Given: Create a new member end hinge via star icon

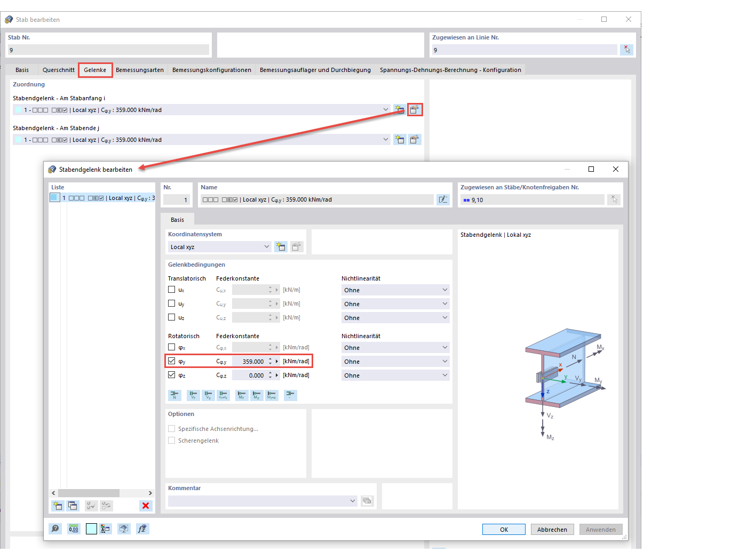Looking at the screenshot, I should (x=57, y=506).
